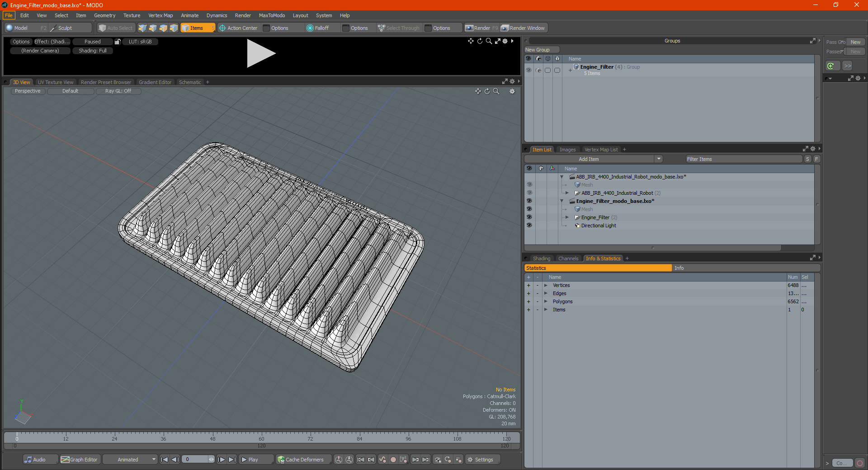Select the Vertices selection mode icon
The image size is (868, 470).
pyautogui.click(x=142, y=28)
